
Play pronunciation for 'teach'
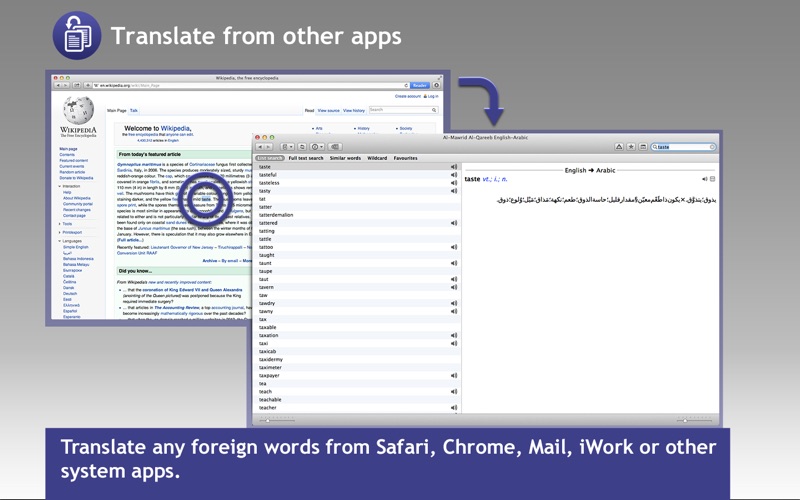(454, 391)
